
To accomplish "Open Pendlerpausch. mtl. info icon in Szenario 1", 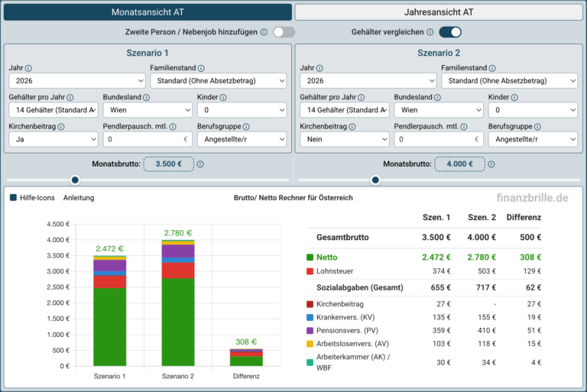I will click(x=173, y=127).
